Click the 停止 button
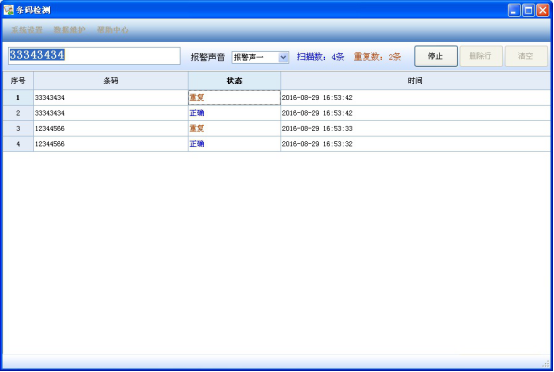554x372 pixels. pyautogui.click(x=436, y=56)
